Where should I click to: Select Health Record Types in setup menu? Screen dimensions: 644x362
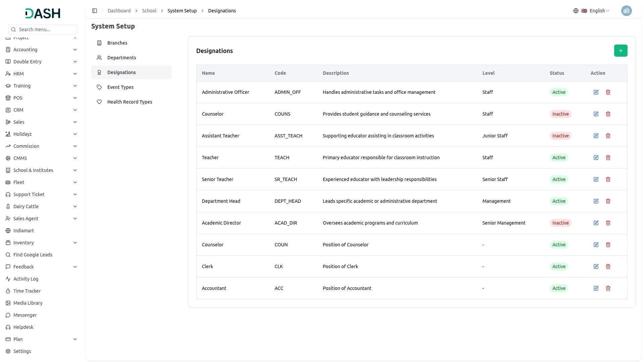(129, 102)
